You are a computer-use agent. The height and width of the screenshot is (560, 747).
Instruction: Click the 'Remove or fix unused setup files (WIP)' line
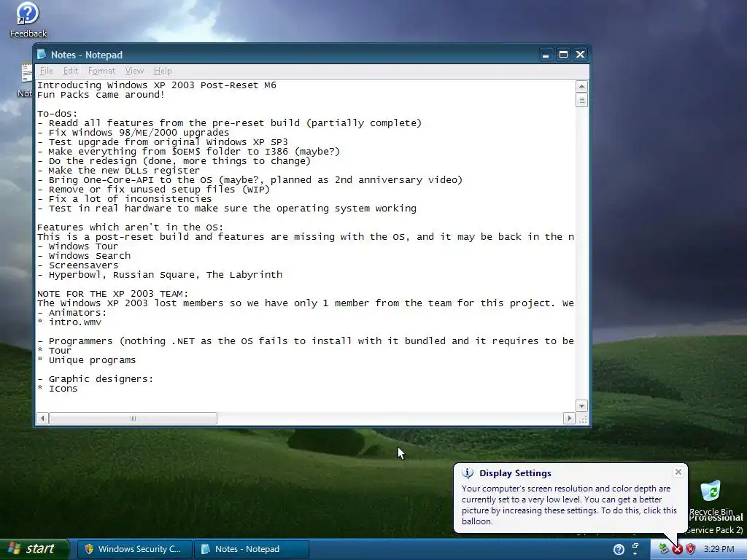point(153,190)
